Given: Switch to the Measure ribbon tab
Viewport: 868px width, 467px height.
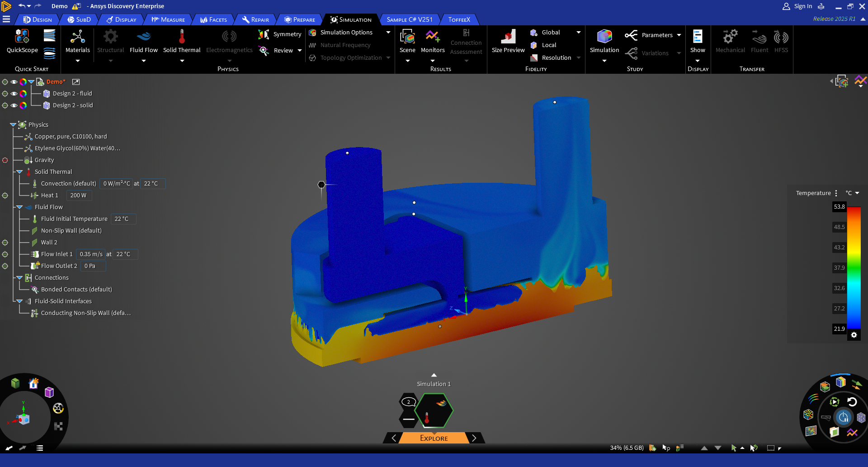Looking at the screenshot, I should pos(168,19).
